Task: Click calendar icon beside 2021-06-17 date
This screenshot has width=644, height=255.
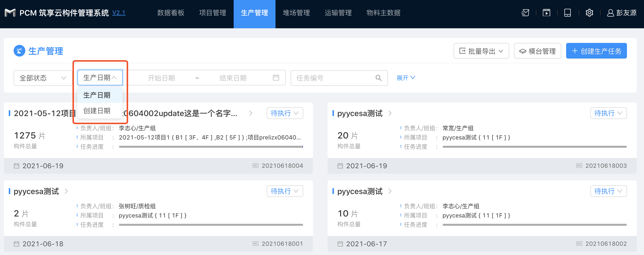Action: coord(340,244)
